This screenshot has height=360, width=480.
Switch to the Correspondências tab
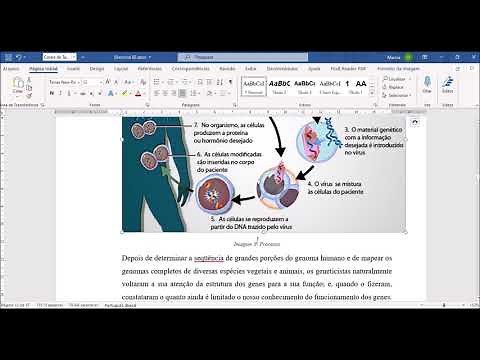point(191,69)
